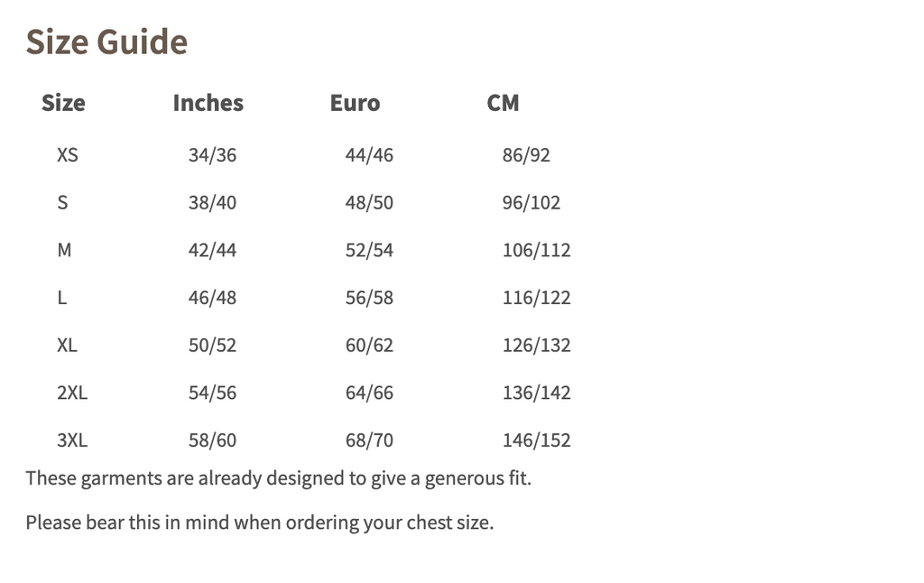Click the CM column header
Viewport: 924px width, 583px height.
[x=503, y=103]
